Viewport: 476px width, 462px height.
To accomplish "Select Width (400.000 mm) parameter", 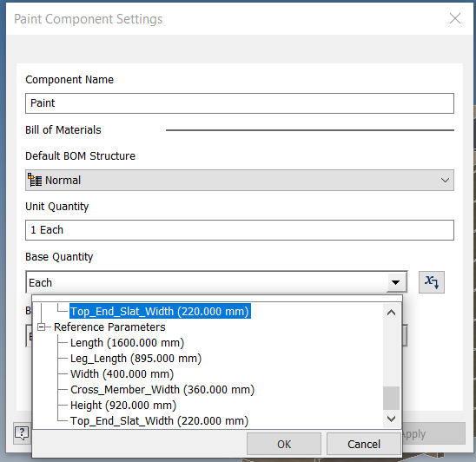I will (x=122, y=374).
